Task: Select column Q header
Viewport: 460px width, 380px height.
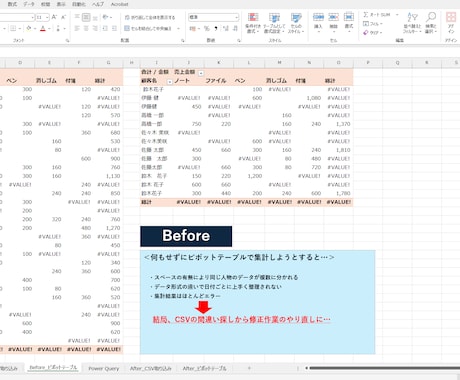Action: pos(397,63)
